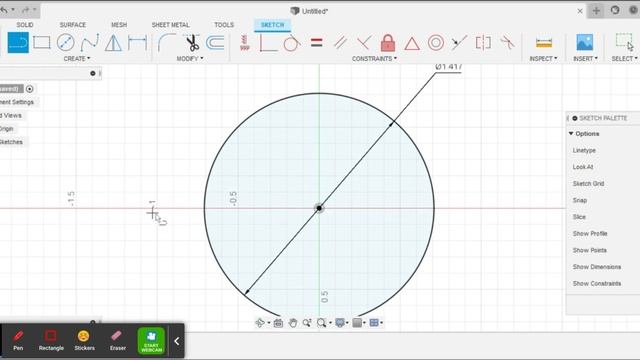Click the Look At palette option
This screenshot has width=640, height=360.
coord(583,167)
